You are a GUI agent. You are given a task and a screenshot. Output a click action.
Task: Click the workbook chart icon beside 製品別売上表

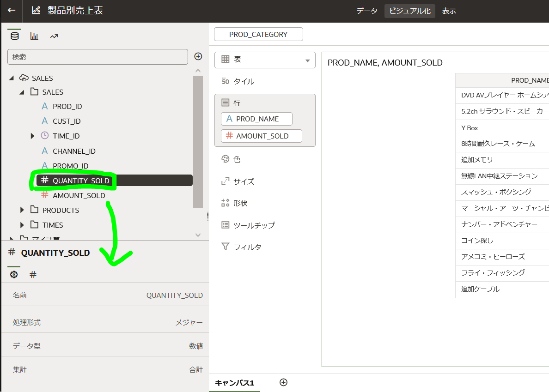click(36, 10)
